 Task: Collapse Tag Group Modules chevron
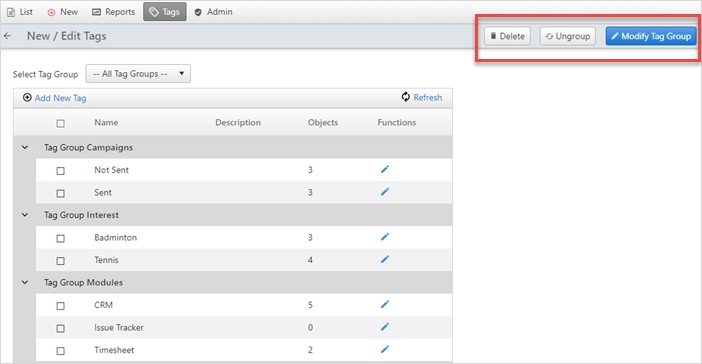pyautogui.click(x=25, y=283)
